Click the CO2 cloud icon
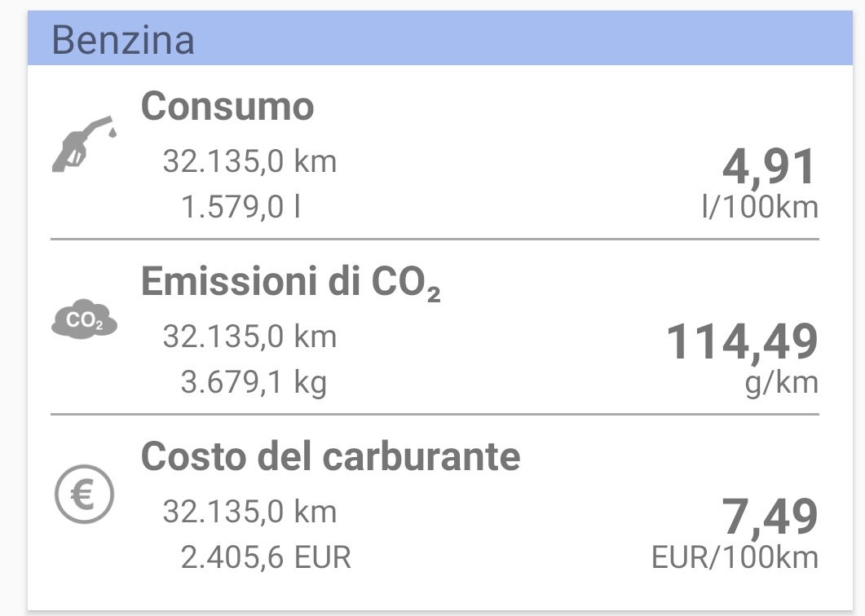The height and width of the screenshot is (616, 865). click(x=85, y=319)
